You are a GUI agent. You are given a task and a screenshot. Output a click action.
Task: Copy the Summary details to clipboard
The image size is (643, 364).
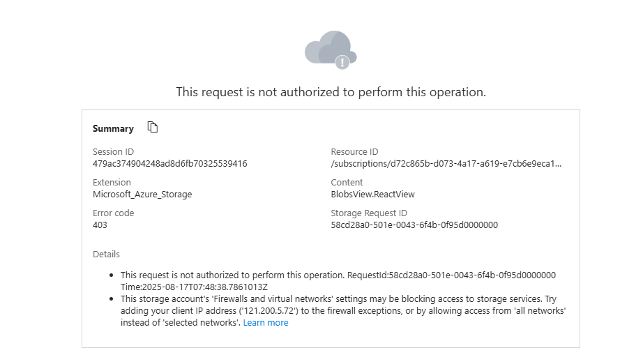pos(153,127)
